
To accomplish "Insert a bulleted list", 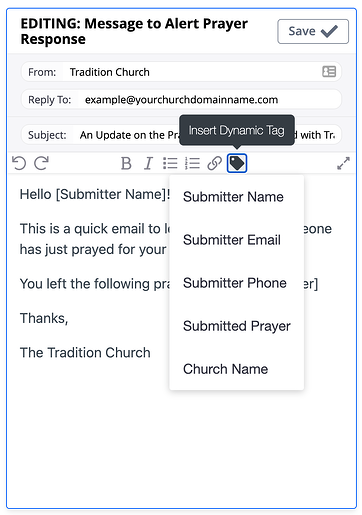I will pyautogui.click(x=170, y=163).
